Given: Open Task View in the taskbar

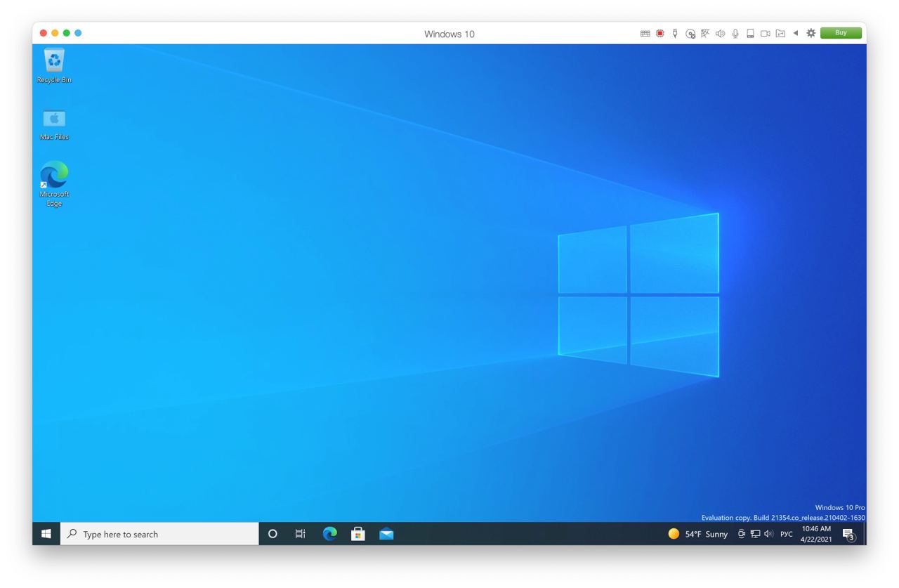Looking at the screenshot, I should click(x=301, y=534).
